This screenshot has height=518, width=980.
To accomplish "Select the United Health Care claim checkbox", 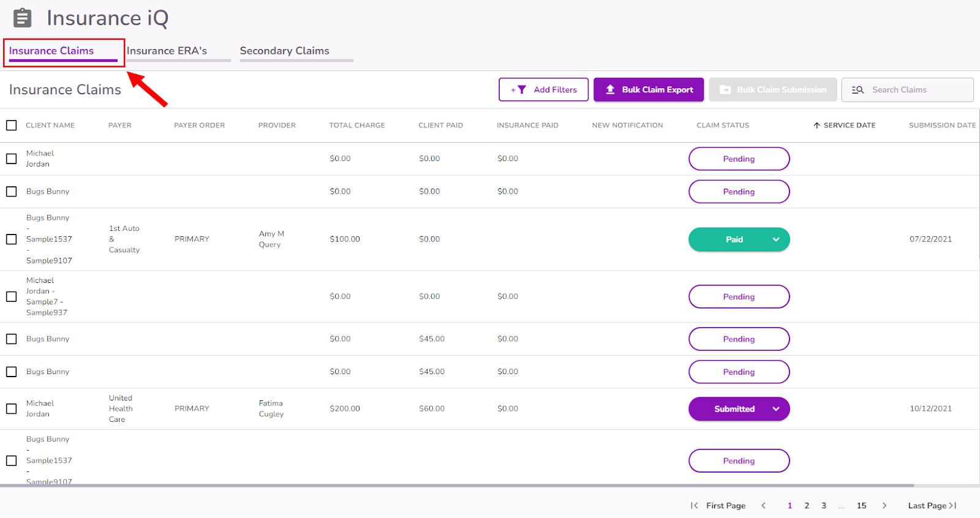I will 12,408.
